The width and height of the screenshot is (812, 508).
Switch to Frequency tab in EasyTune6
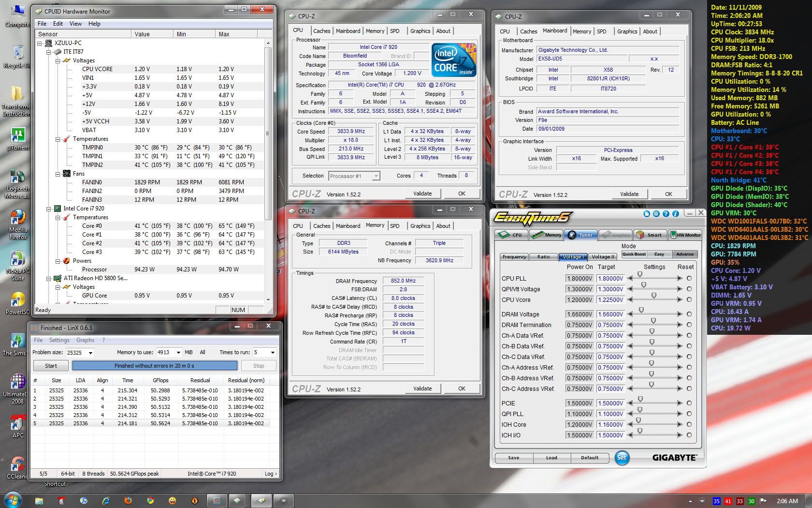point(514,257)
